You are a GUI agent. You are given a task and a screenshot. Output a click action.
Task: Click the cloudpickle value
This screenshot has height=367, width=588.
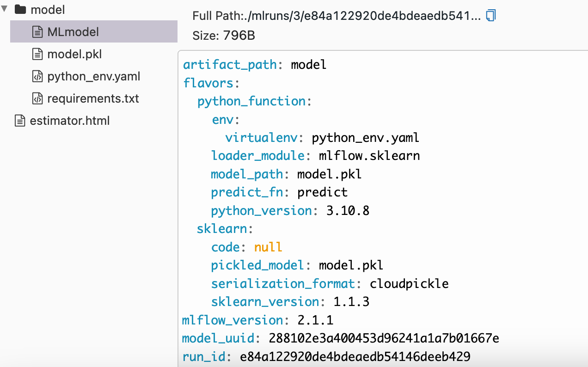(409, 283)
